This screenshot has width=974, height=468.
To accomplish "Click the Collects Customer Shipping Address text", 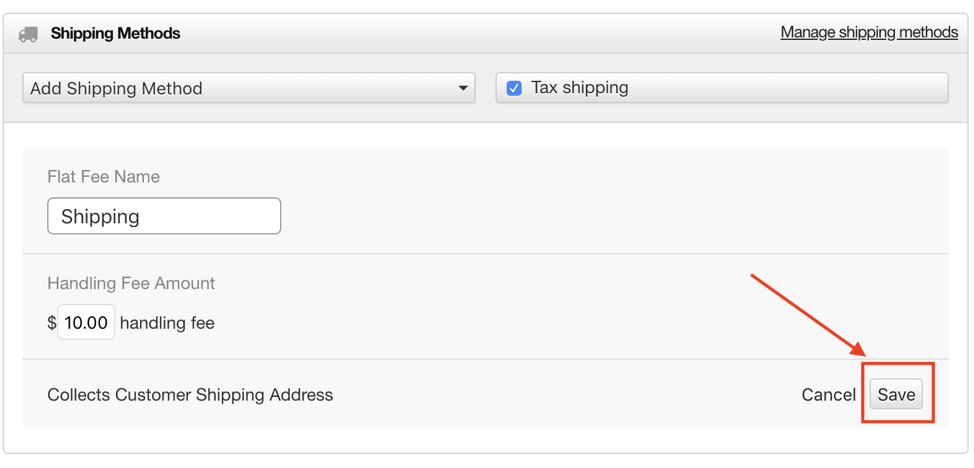I will tap(190, 395).
